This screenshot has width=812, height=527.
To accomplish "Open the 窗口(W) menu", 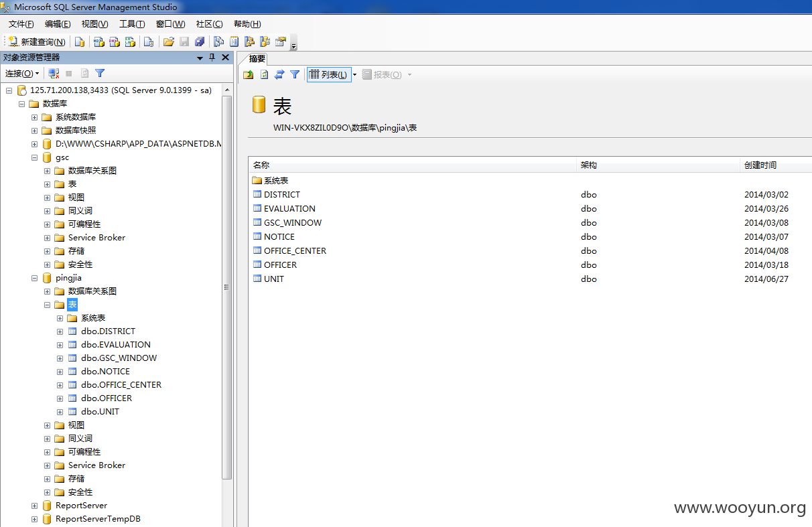I will (170, 24).
